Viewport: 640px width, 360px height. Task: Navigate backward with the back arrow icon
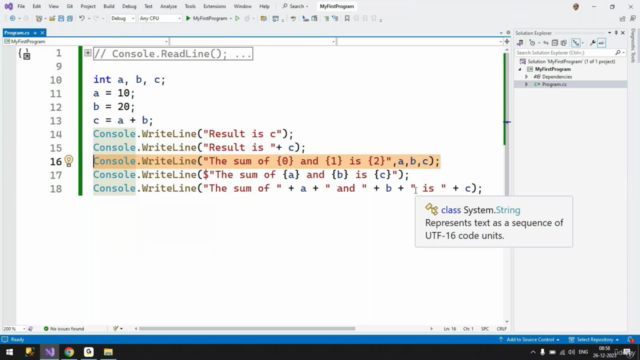tap(12, 18)
